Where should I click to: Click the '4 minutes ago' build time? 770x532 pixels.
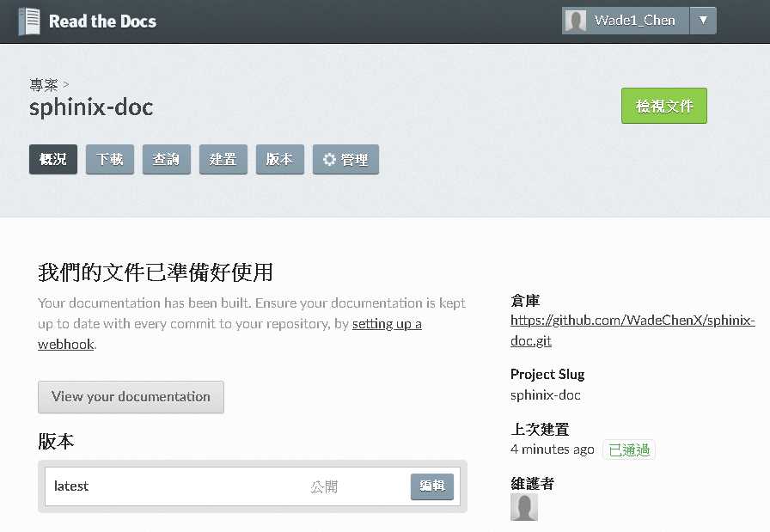pyautogui.click(x=552, y=449)
